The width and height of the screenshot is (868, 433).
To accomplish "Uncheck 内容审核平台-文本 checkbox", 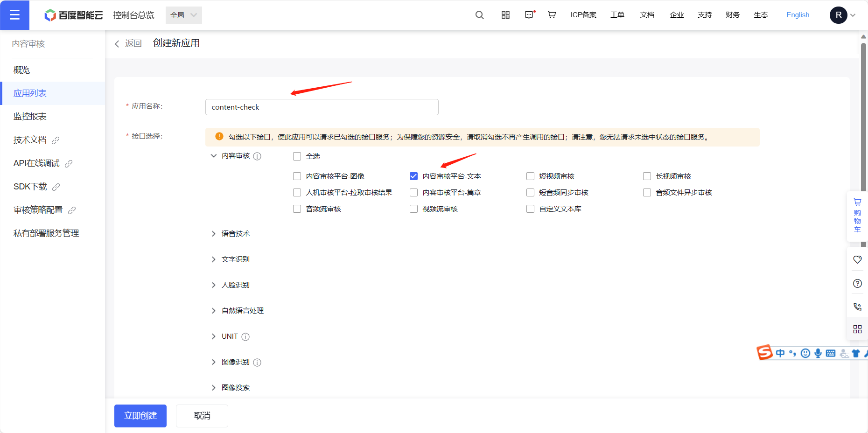I will (413, 176).
